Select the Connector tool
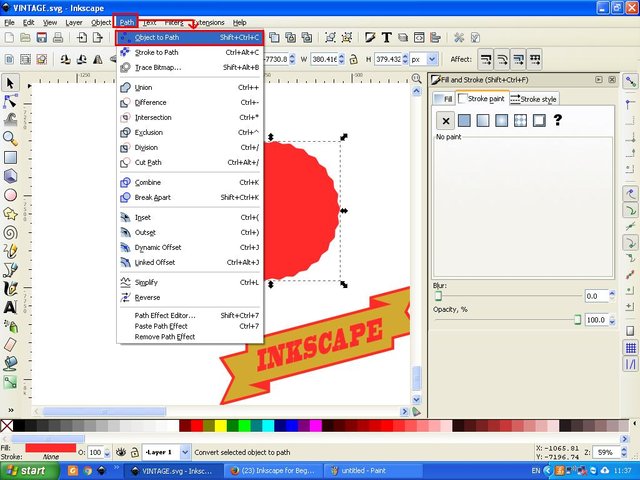This screenshot has width=640, height=480. [x=10, y=382]
